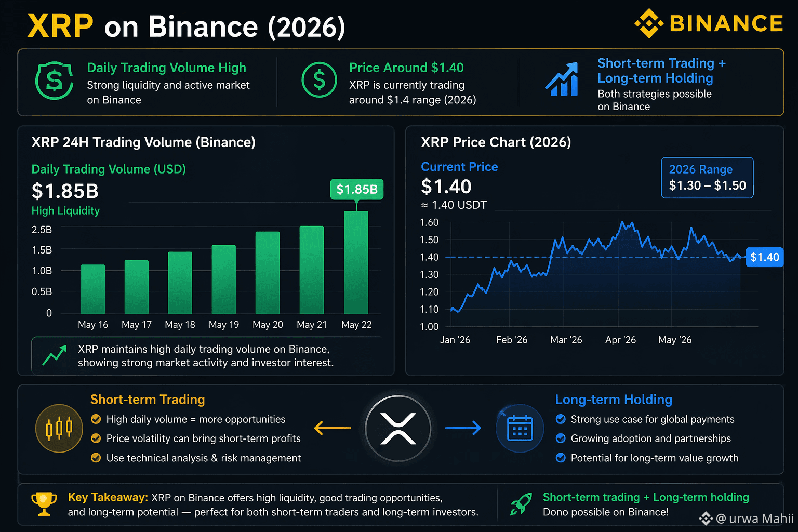
Task: Click the "Daily Trading Volume High" heading
Action: point(167,68)
